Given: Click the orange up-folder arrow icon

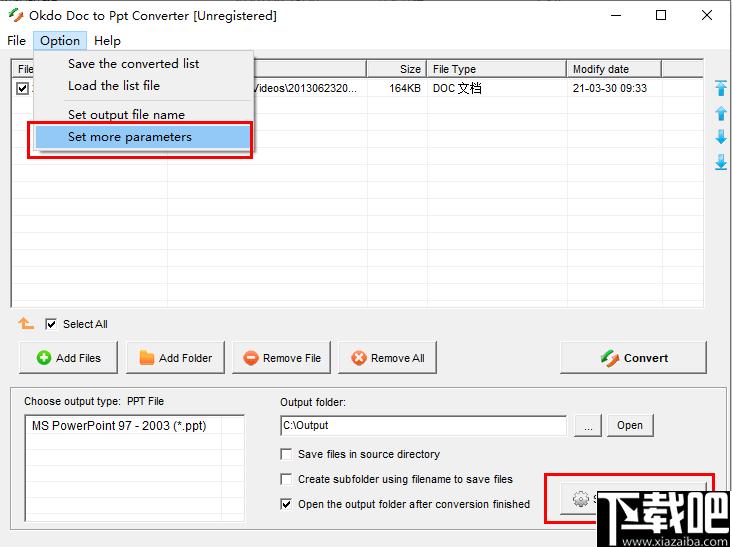Looking at the screenshot, I should pyautogui.click(x=26, y=323).
